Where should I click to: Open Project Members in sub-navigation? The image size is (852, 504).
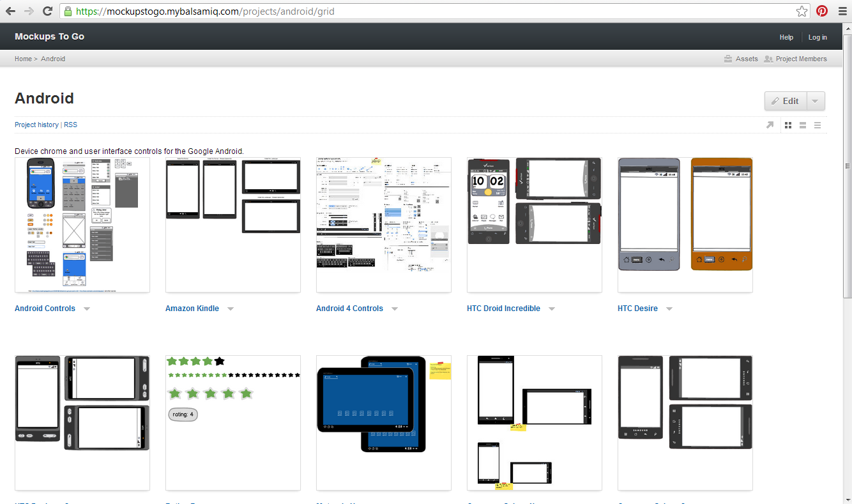coord(795,59)
